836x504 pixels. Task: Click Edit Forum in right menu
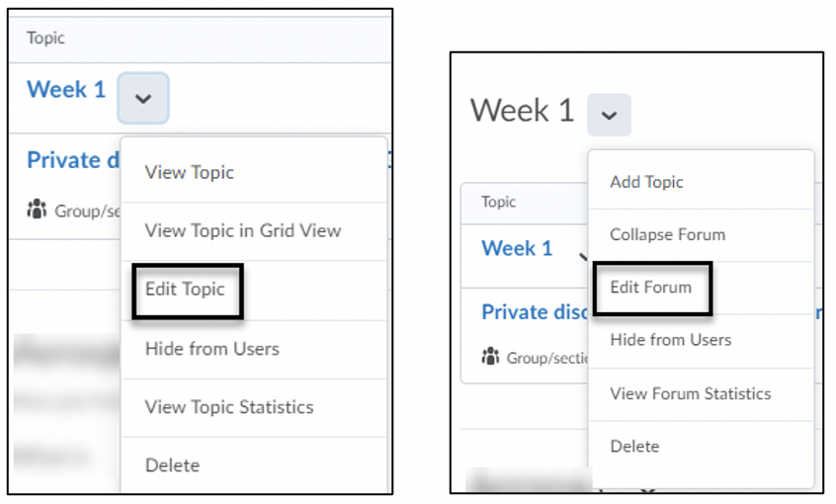[650, 288]
